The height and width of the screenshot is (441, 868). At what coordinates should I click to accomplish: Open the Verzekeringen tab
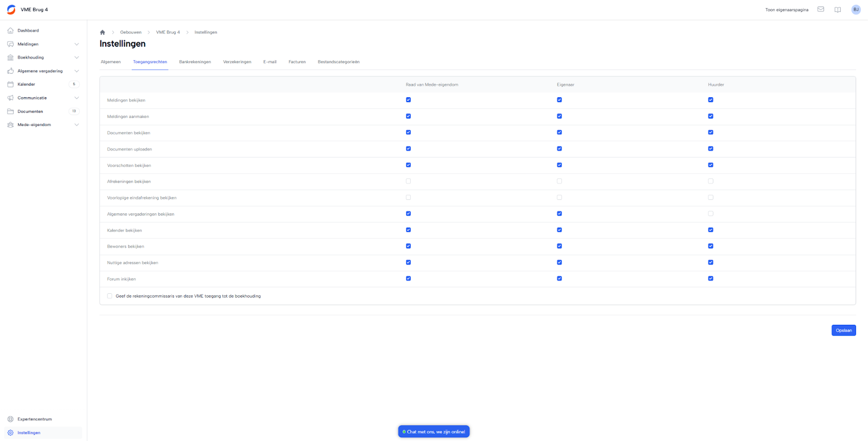point(237,62)
